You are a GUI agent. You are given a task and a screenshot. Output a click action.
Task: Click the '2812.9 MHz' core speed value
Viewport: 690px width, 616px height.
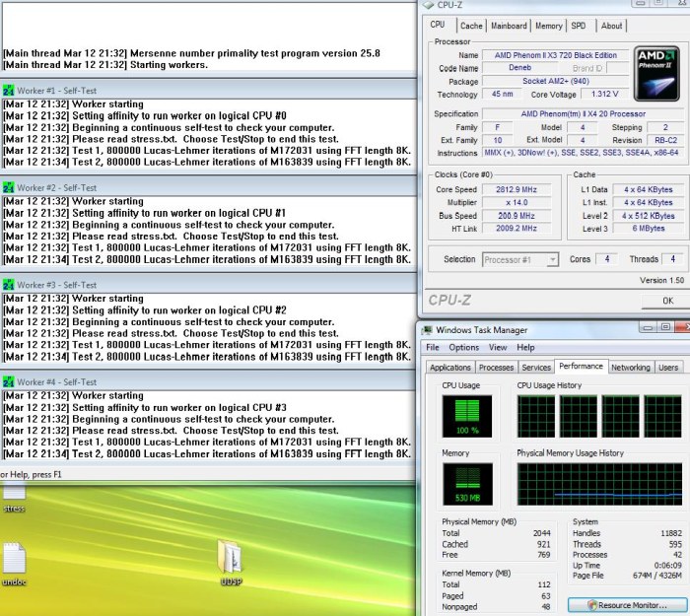click(x=517, y=189)
